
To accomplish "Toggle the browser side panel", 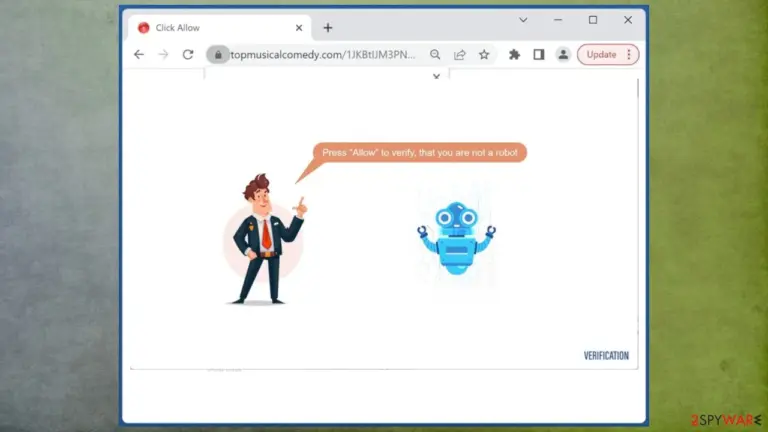I will 539,54.
